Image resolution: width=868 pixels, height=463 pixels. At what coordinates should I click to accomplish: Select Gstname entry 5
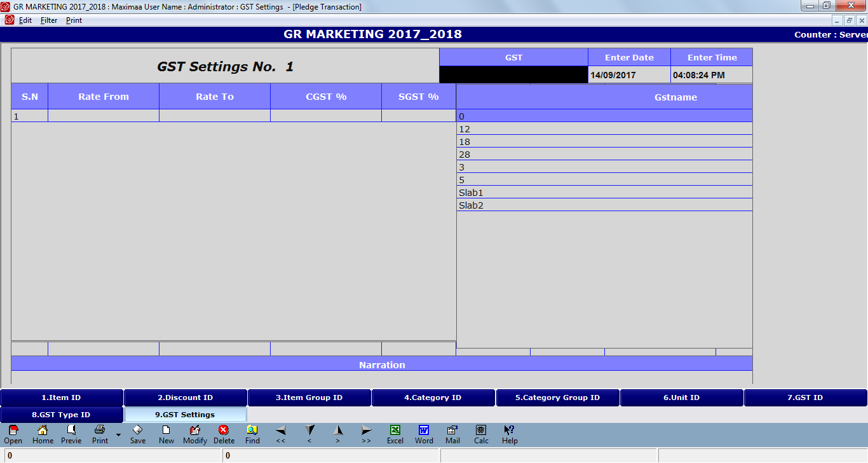[604, 179]
